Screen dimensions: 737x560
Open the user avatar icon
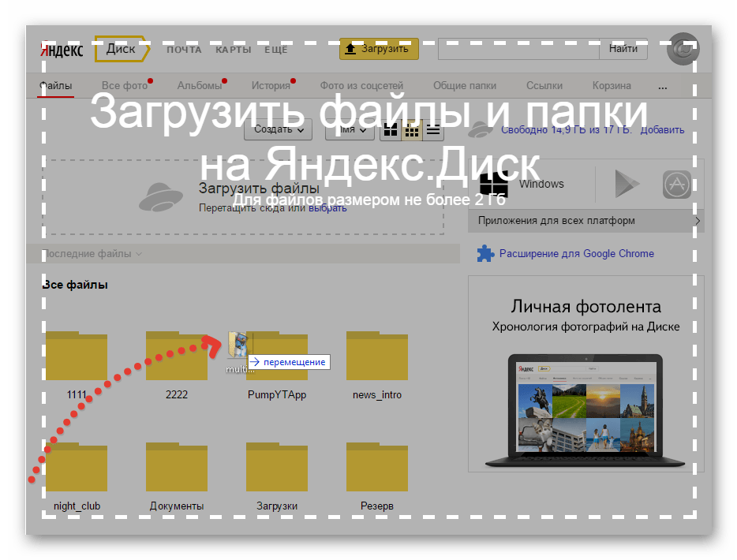(x=682, y=48)
